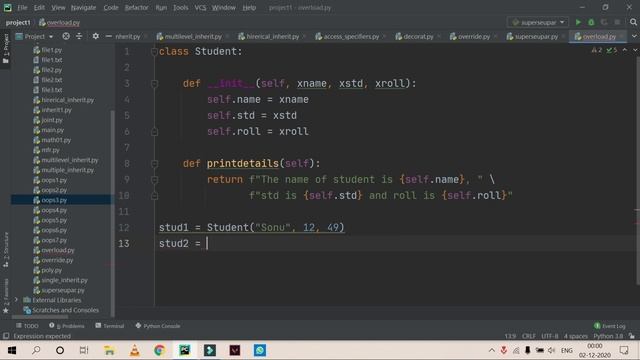The width and height of the screenshot is (640, 360).
Task: Open the 4 spaces indent selector
Action: [x=576, y=336]
